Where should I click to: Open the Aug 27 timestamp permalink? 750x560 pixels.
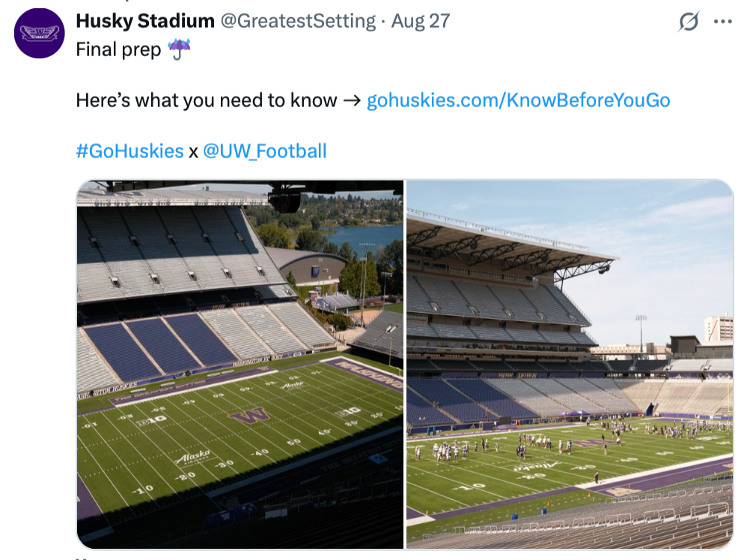coord(421,21)
